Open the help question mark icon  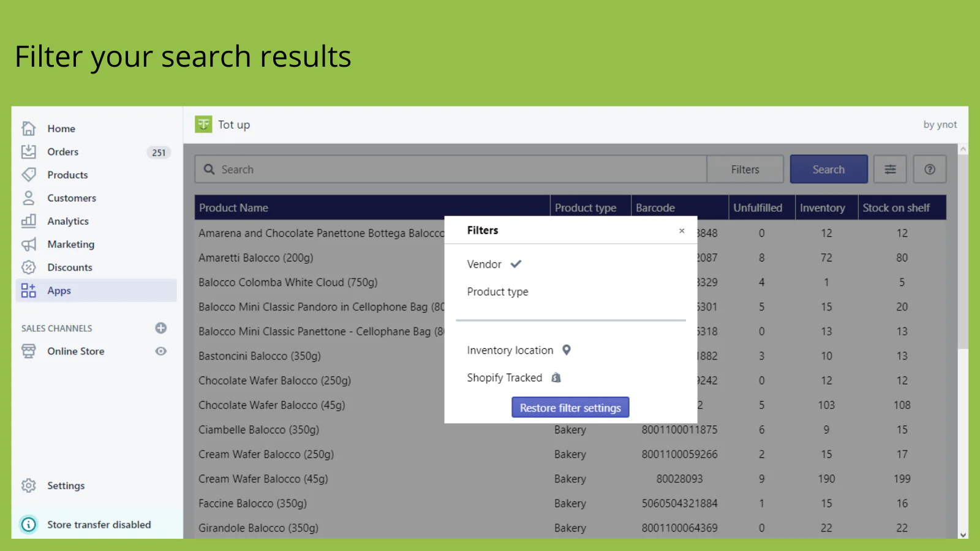coord(930,169)
